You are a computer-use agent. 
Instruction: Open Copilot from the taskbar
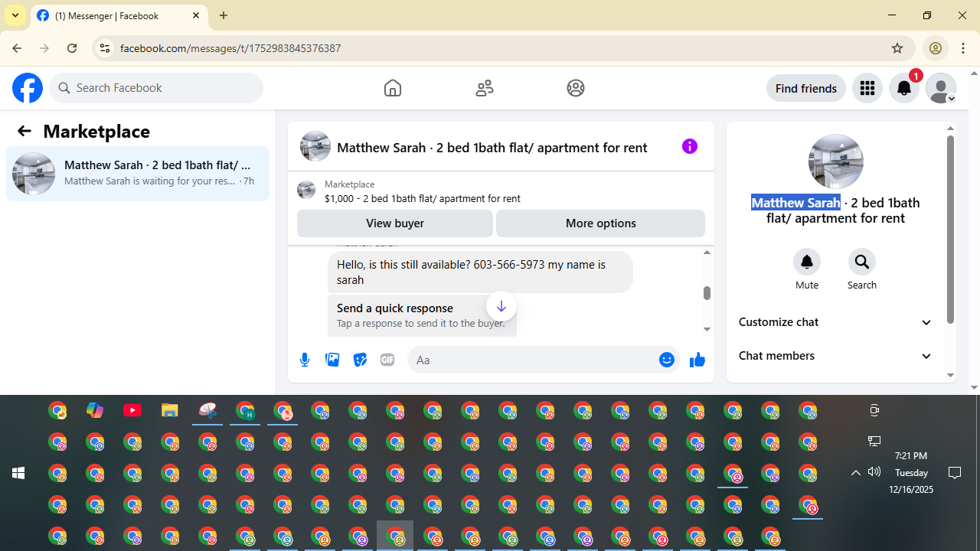(x=95, y=411)
